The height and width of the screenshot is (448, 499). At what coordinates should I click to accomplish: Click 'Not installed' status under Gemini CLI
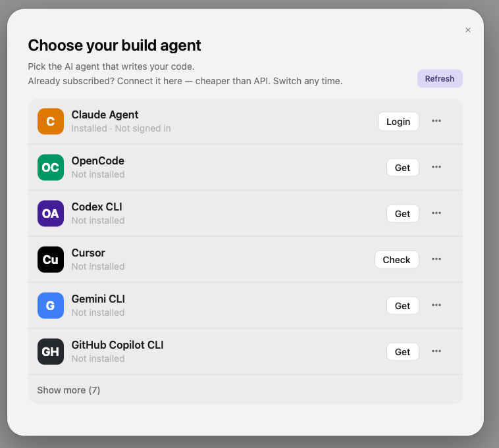[98, 313]
